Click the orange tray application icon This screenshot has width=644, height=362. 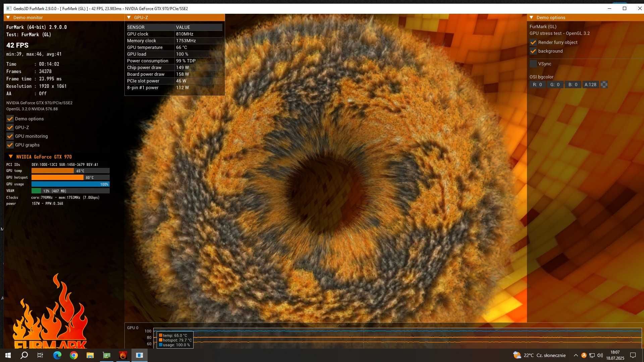[x=584, y=355]
